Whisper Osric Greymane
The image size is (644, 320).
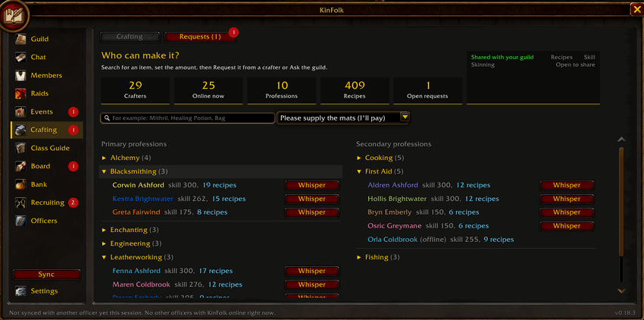point(567,226)
